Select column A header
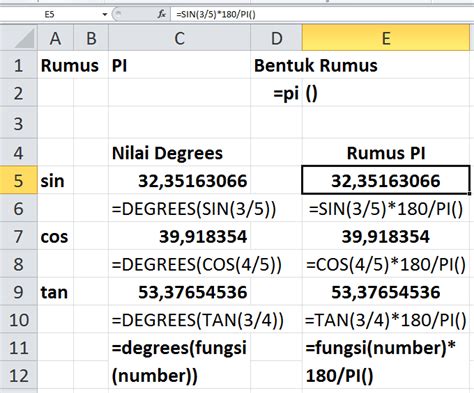 [x=55, y=38]
